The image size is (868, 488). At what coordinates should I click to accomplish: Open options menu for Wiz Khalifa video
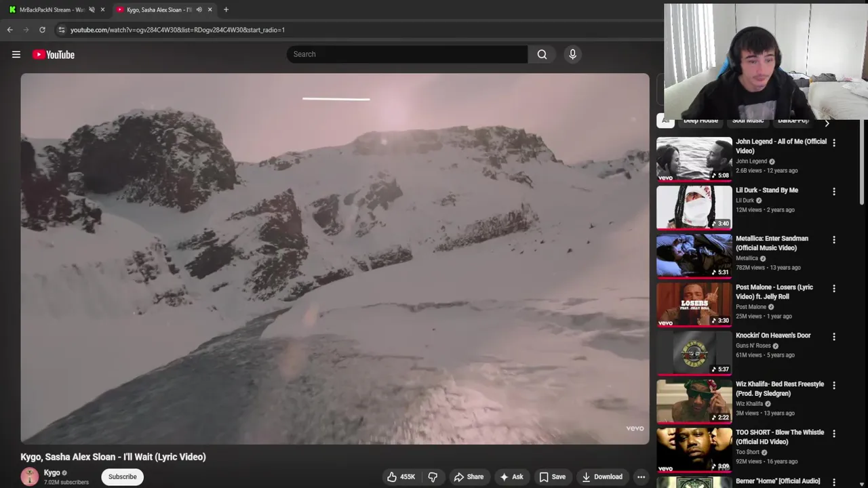point(834,386)
